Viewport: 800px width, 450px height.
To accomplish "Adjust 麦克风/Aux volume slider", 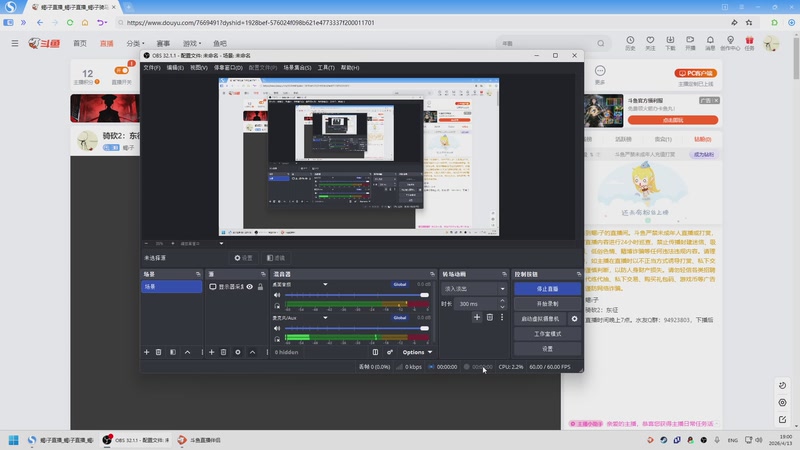I will [x=357, y=328].
